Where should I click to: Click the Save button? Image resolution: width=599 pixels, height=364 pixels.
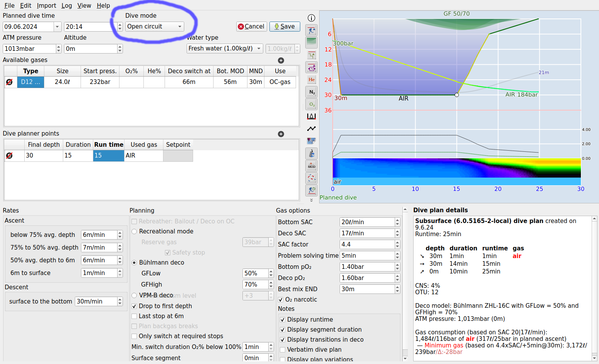(284, 27)
